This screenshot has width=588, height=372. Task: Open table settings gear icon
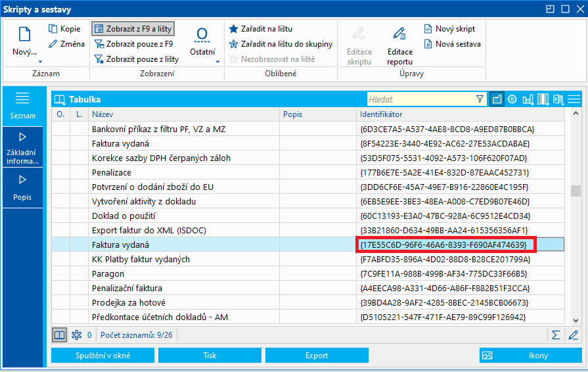512,99
